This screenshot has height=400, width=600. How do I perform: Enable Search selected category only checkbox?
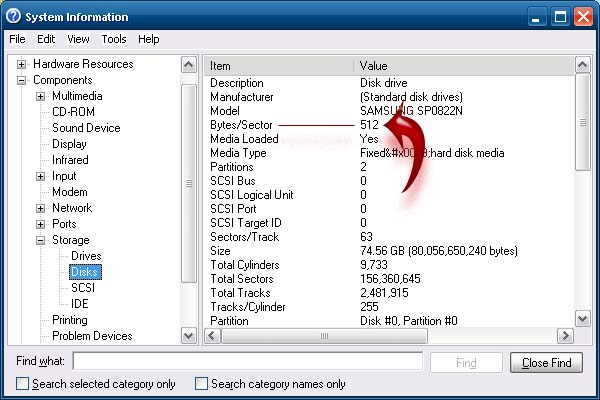[x=23, y=384]
